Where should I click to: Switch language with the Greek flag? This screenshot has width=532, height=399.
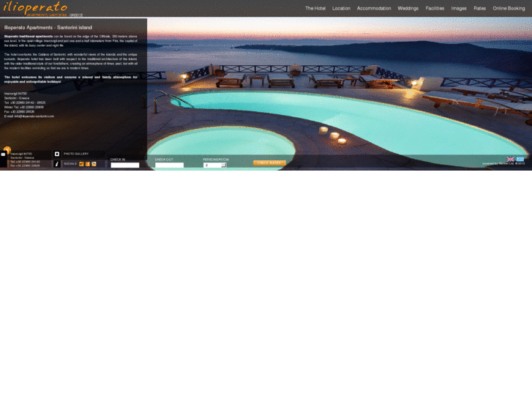coord(520,159)
